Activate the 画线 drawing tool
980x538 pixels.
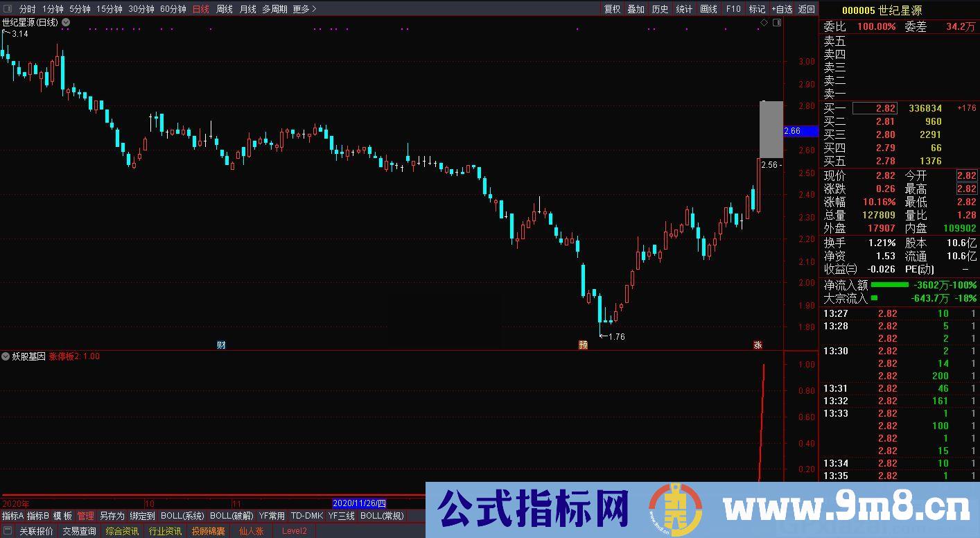click(708, 9)
